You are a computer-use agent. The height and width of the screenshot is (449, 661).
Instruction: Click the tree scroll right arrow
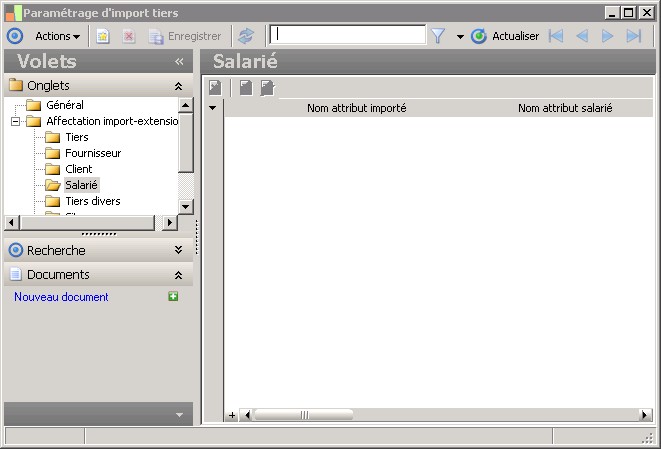coord(169,222)
